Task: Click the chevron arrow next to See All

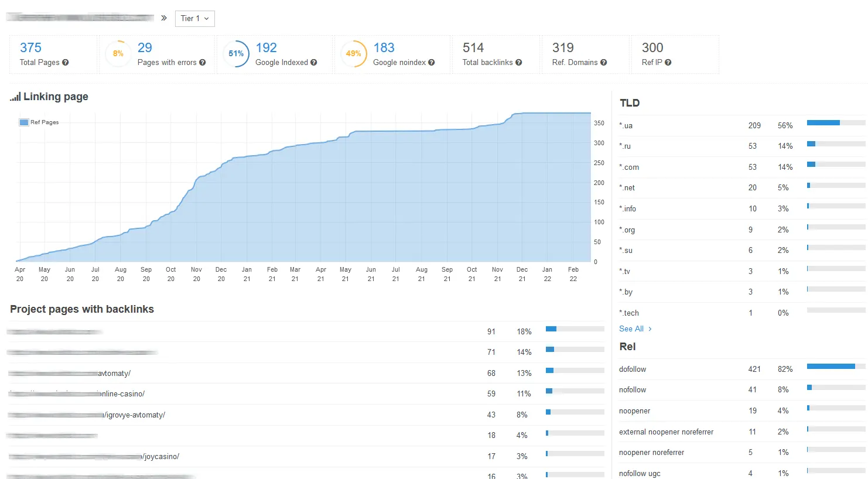Action: click(x=650, y=329)
